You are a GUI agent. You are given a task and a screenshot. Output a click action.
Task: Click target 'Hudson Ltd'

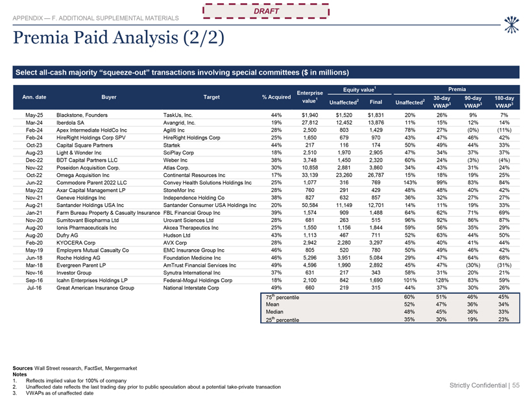176,235
